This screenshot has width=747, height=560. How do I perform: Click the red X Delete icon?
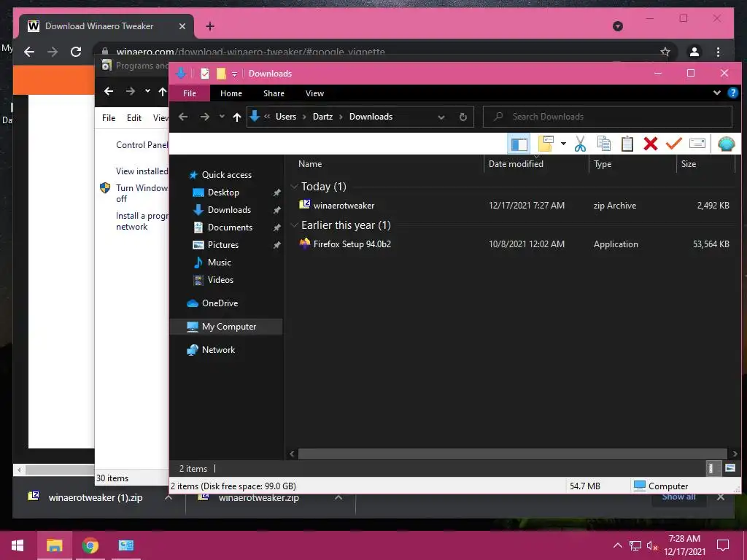[650, 144]
